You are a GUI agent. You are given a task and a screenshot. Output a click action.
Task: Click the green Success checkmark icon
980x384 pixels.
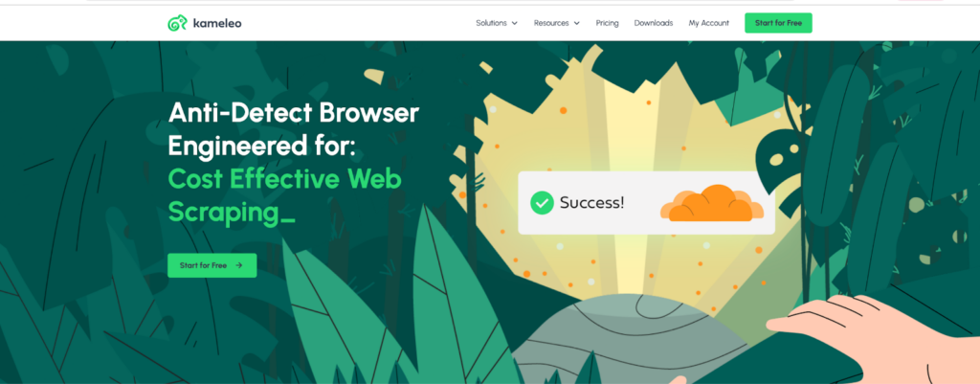point(542,203)
